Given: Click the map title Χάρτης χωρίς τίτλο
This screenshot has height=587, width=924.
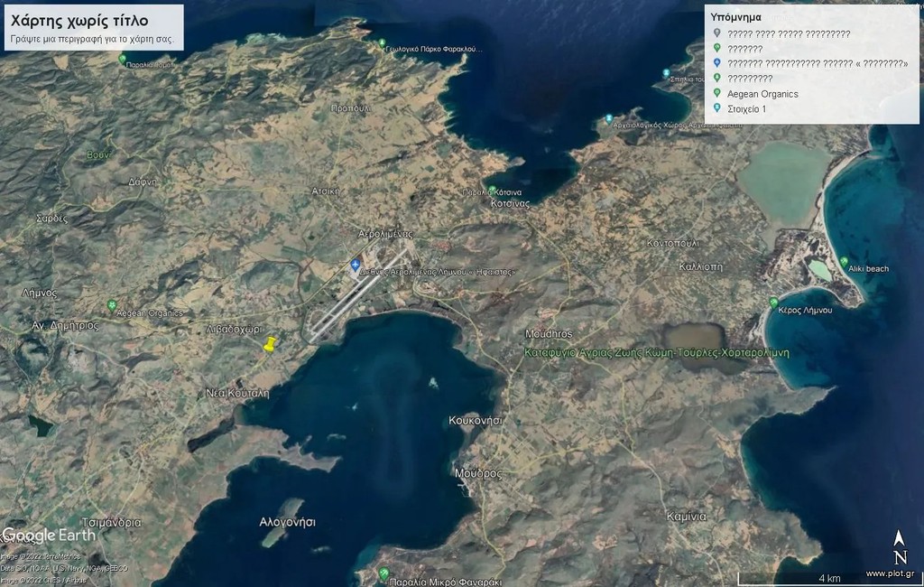Looking at the screenshot, I should point(79,21).
